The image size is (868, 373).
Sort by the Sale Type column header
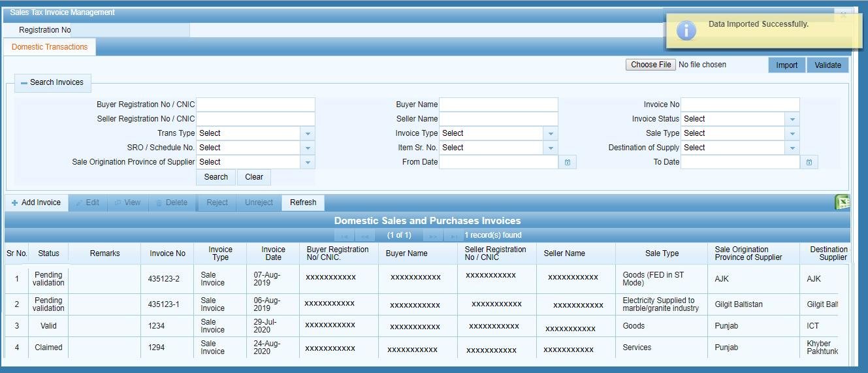click(x=662, y=253)
